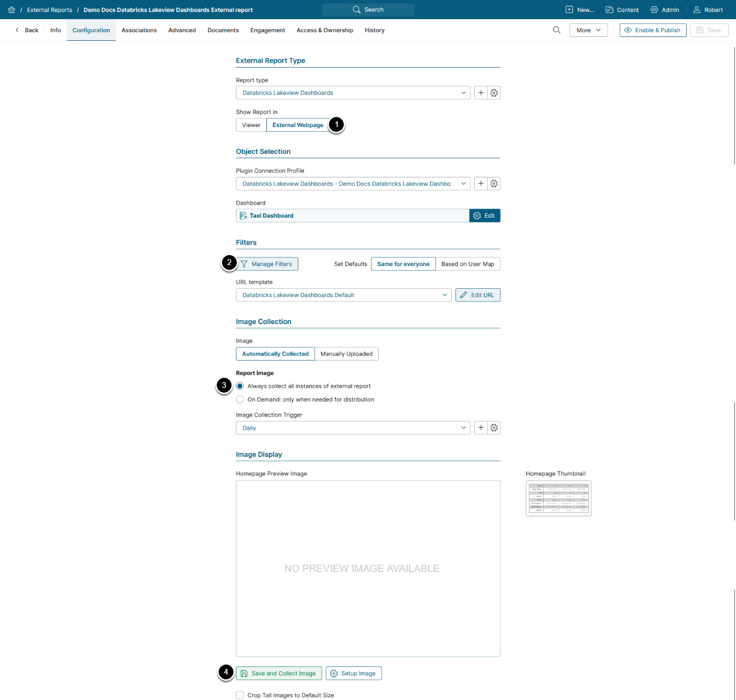Click Edit button for Taxi Dashboard
This screenshot has width=736, height=700.
(x=485, y=216)
